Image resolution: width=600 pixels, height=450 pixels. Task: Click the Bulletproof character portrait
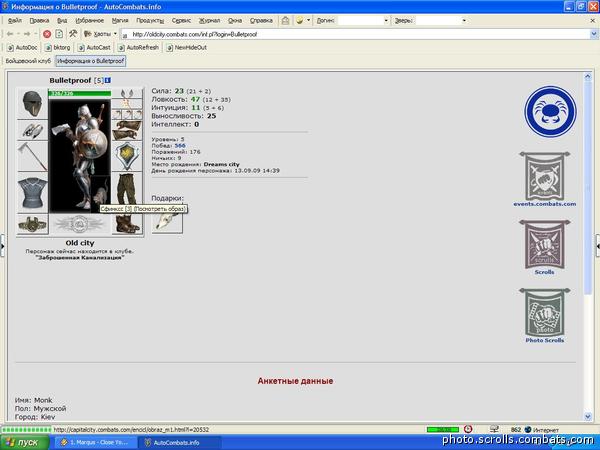(80, 155)
